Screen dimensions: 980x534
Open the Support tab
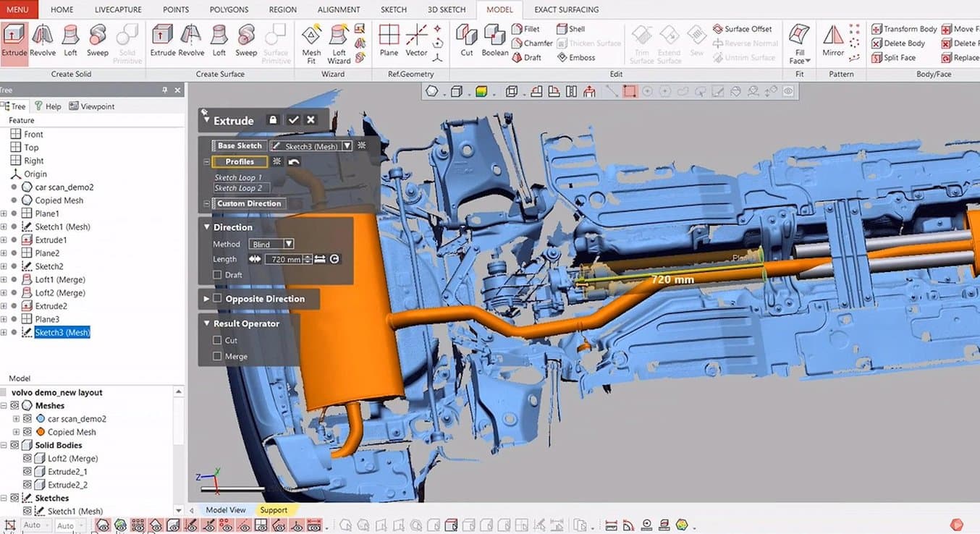(x=274, y=510)
